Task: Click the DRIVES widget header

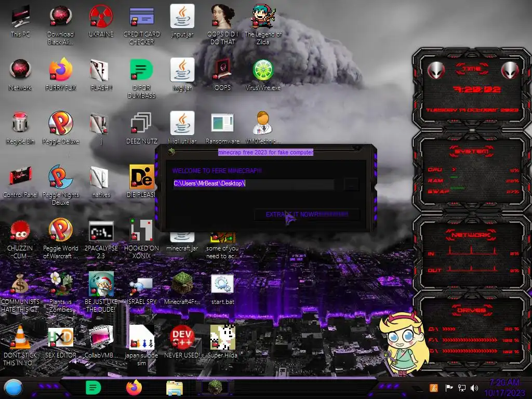Action: coord(471,310)
